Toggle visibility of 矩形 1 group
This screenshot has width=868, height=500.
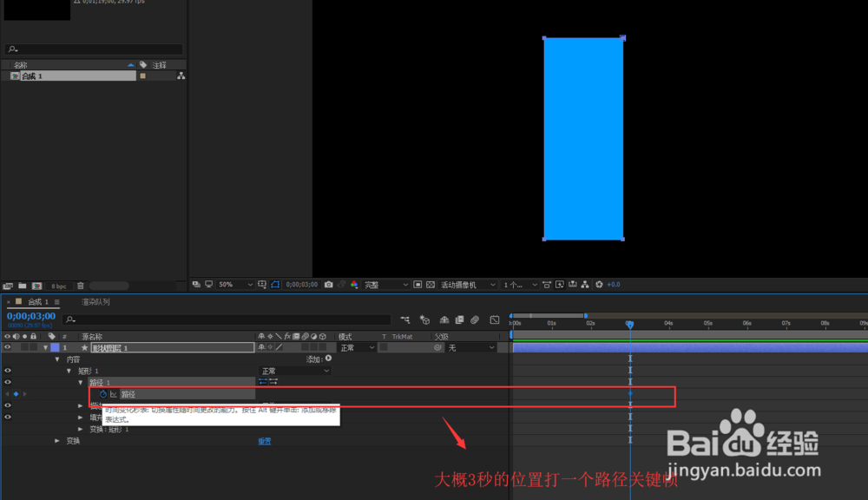[x=7, y=371]
